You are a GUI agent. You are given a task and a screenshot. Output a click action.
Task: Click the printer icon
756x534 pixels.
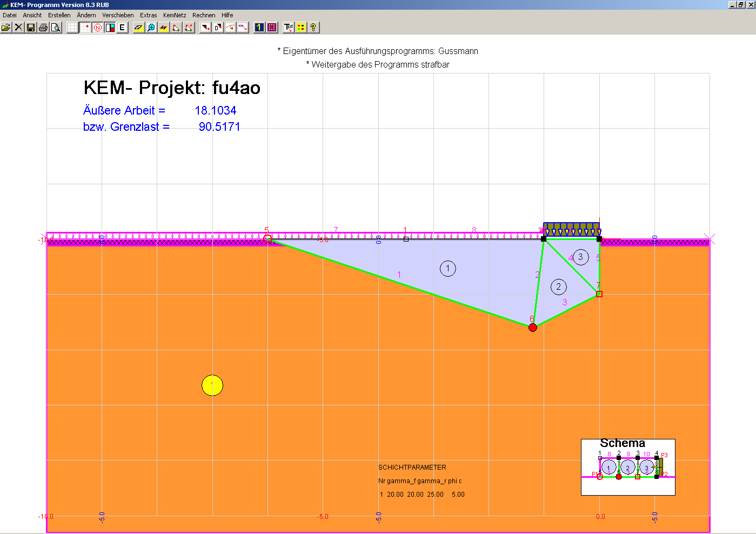tap(43, 27)
